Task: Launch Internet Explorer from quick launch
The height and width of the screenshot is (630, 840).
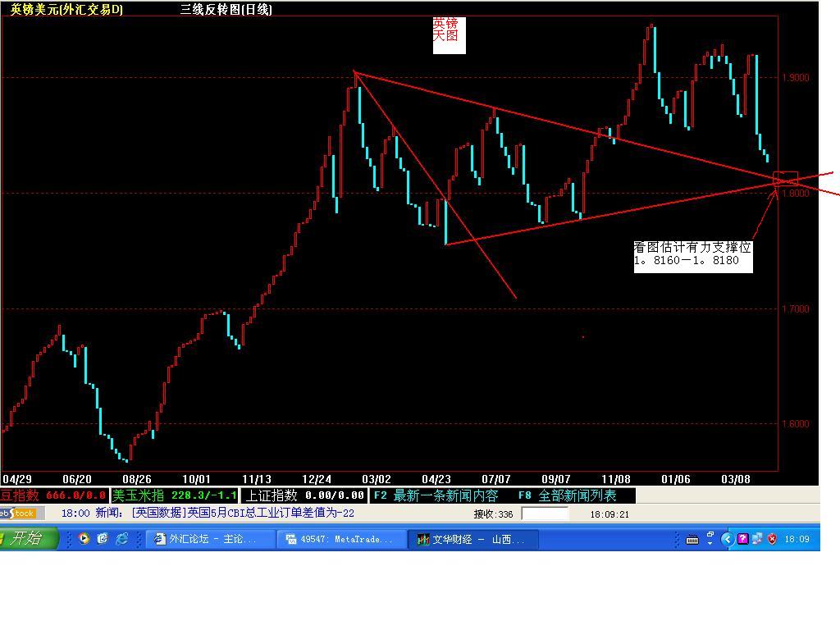Action: pyautogui.click(x=122, y=539)
